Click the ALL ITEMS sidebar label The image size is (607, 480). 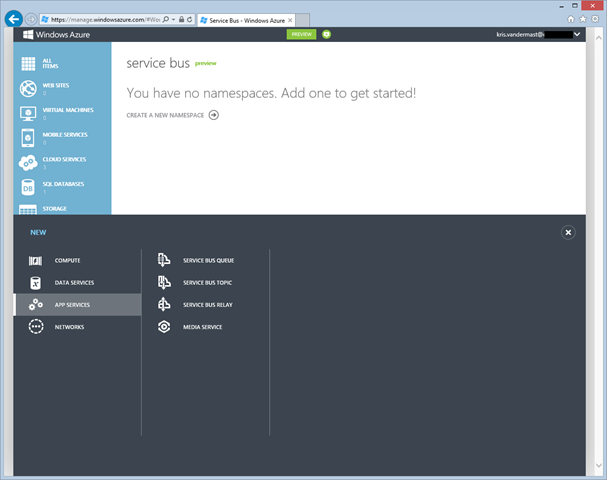tap(50, 63)
